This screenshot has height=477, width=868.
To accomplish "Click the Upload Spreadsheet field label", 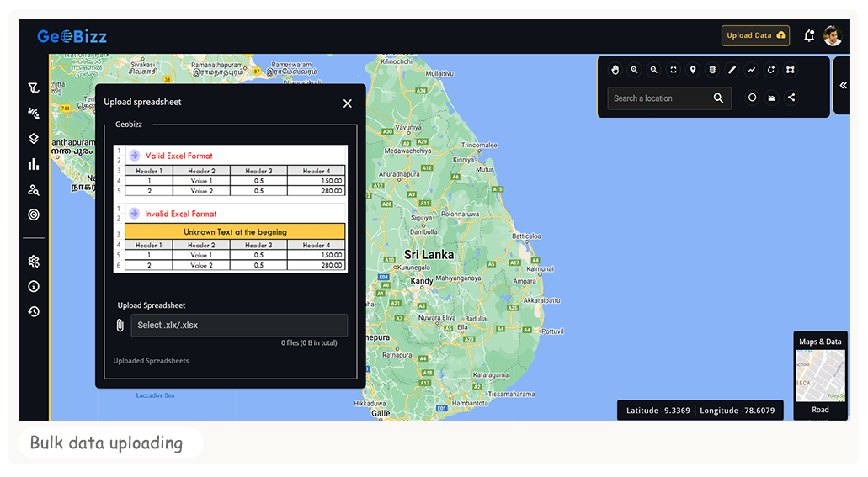I will click(152, 305).
